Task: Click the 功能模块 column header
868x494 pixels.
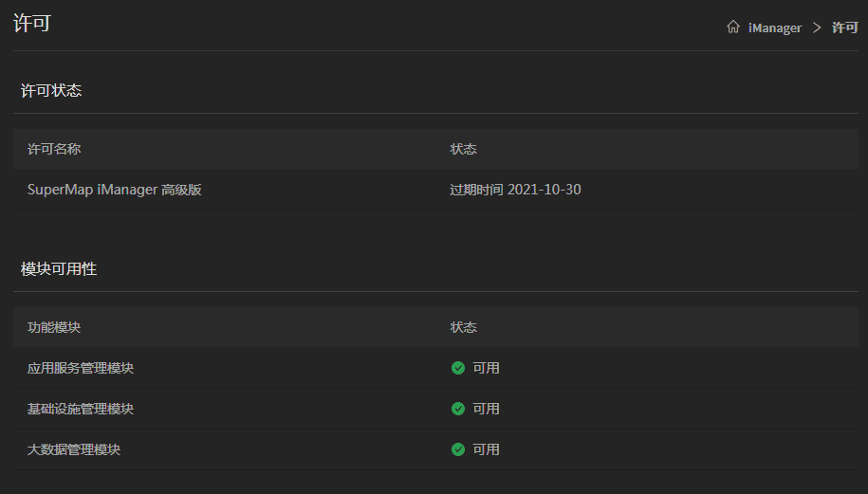Action: tap(54, 328)
